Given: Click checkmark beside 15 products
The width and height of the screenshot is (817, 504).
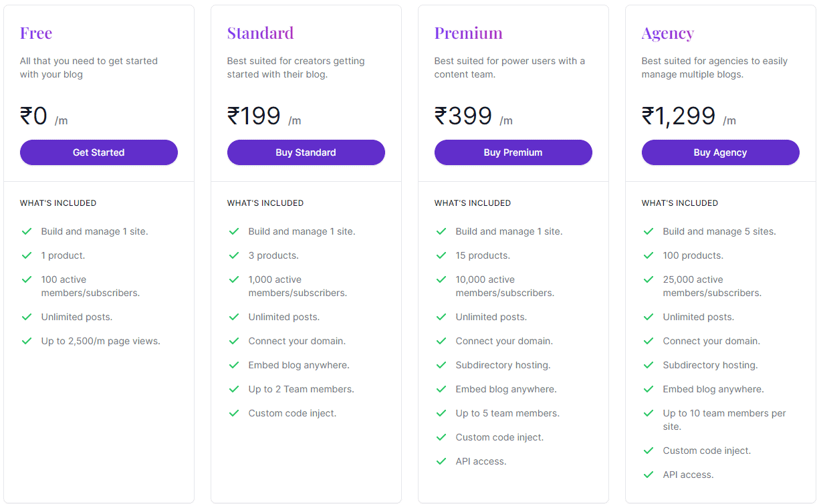Looking at the screenshot, I should click(441, 255).
